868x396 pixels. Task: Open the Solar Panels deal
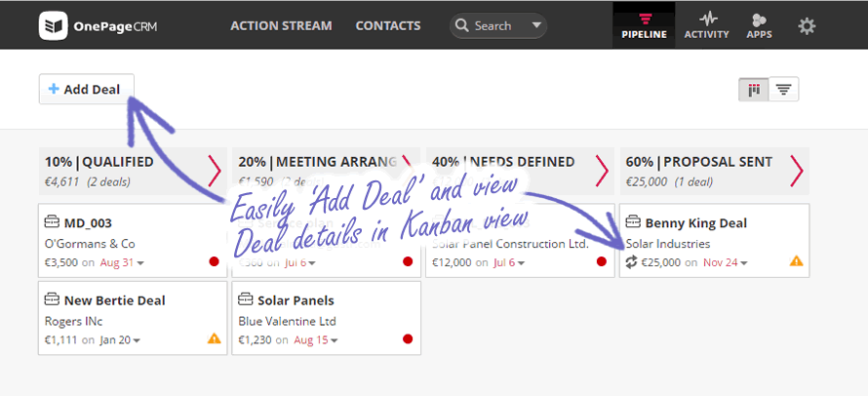coord(296,300)
